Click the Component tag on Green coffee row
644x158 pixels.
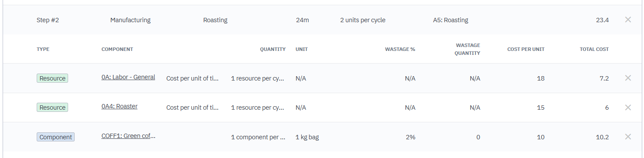click(x=55, y=137)
